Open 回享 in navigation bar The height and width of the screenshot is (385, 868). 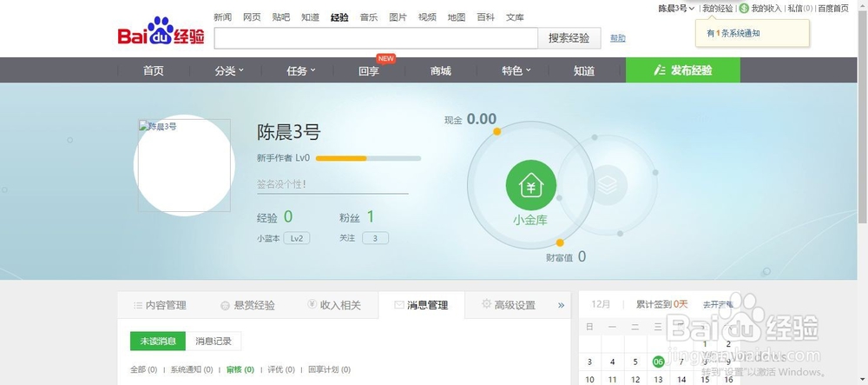(x=369, y=70)
